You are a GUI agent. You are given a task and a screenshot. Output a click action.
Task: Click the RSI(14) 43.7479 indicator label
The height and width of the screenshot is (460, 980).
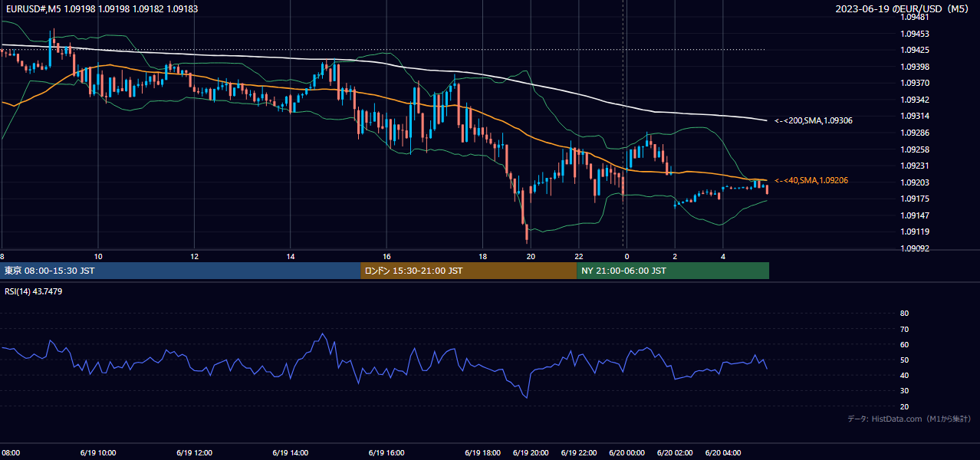click(34, 291)
